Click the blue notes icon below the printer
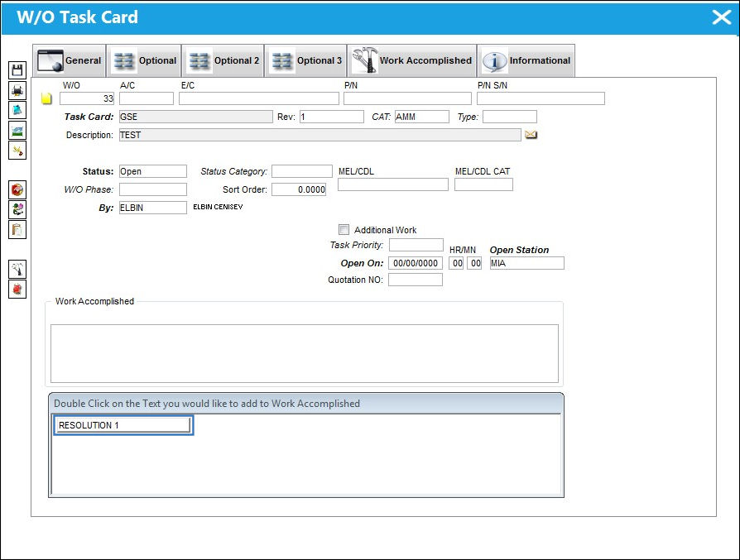This screenshot has height=560, width=740. click(x=17, y=110)
